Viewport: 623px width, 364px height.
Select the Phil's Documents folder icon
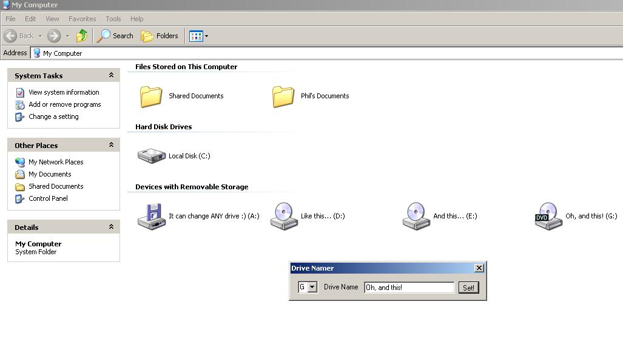click(x=283, y=96)
